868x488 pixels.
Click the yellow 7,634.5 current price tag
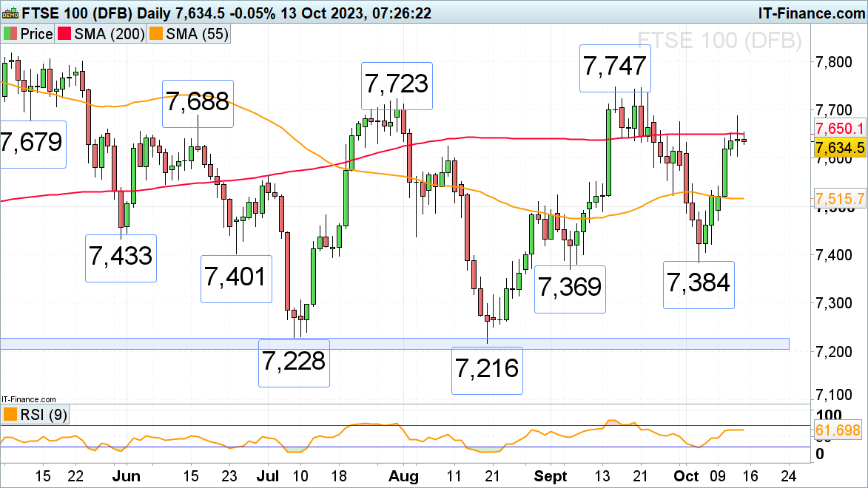click(840, 148)
